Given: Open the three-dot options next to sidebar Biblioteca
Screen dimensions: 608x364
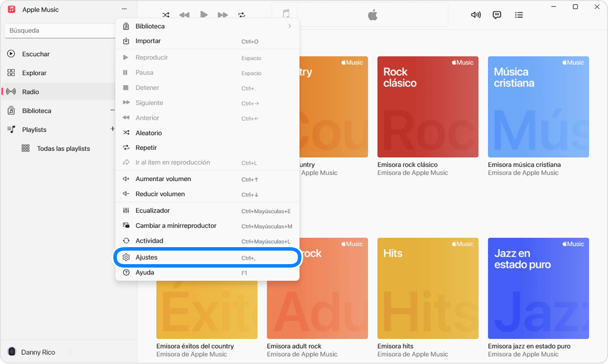Looking at the screenshot, I should (x=112, y=110).
